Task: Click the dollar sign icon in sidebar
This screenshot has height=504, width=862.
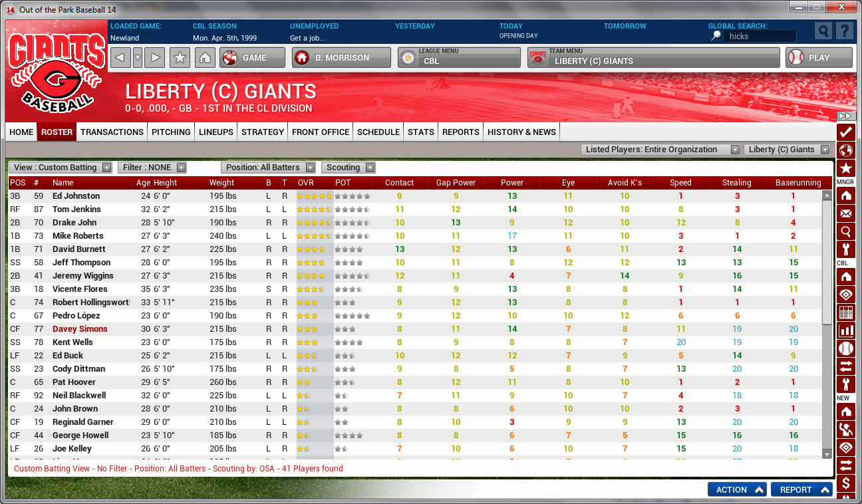Action: (846, 483)
